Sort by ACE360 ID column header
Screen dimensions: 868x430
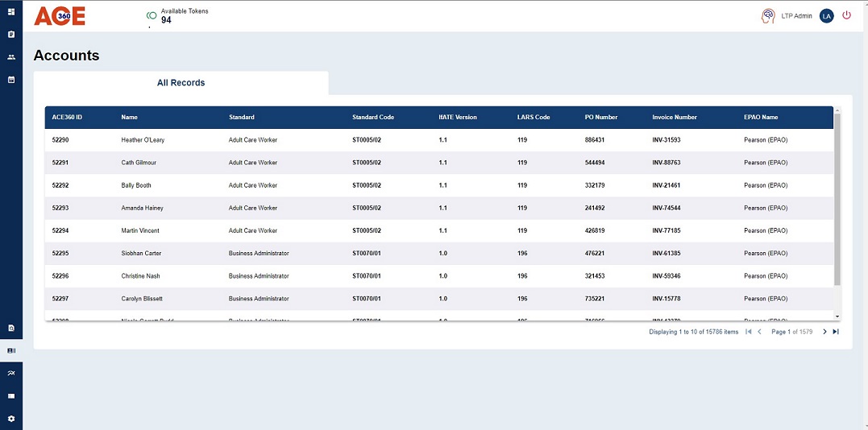[x=67, y=118]
